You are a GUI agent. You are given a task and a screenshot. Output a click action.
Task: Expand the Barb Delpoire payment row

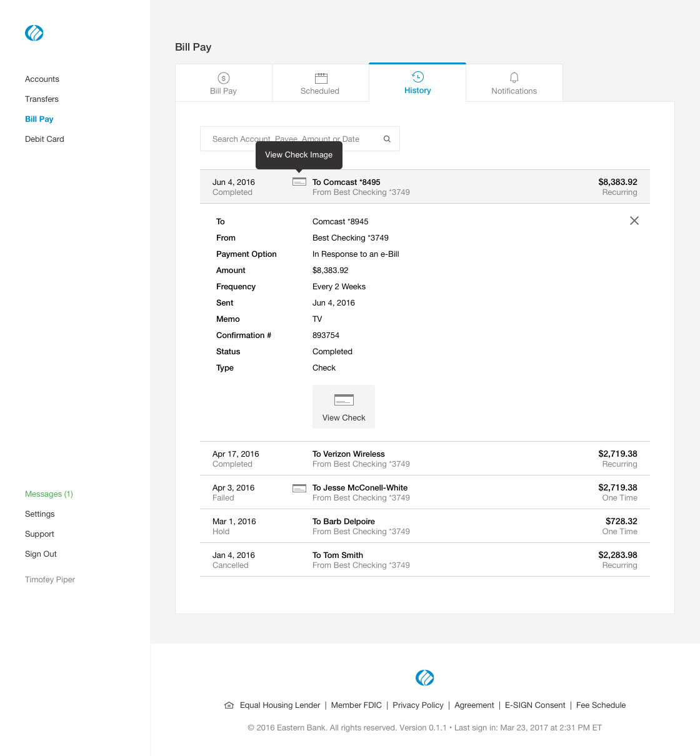[425, 526]
